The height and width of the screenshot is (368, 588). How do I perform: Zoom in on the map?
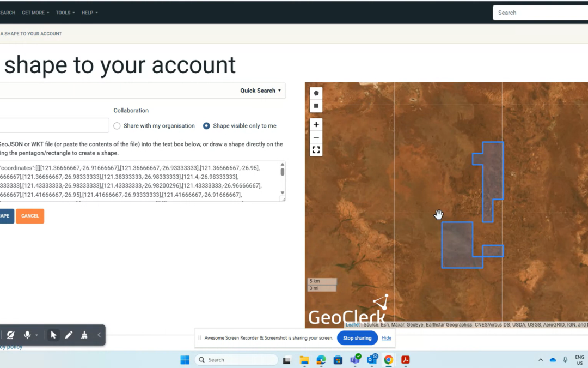pos(316,124)
